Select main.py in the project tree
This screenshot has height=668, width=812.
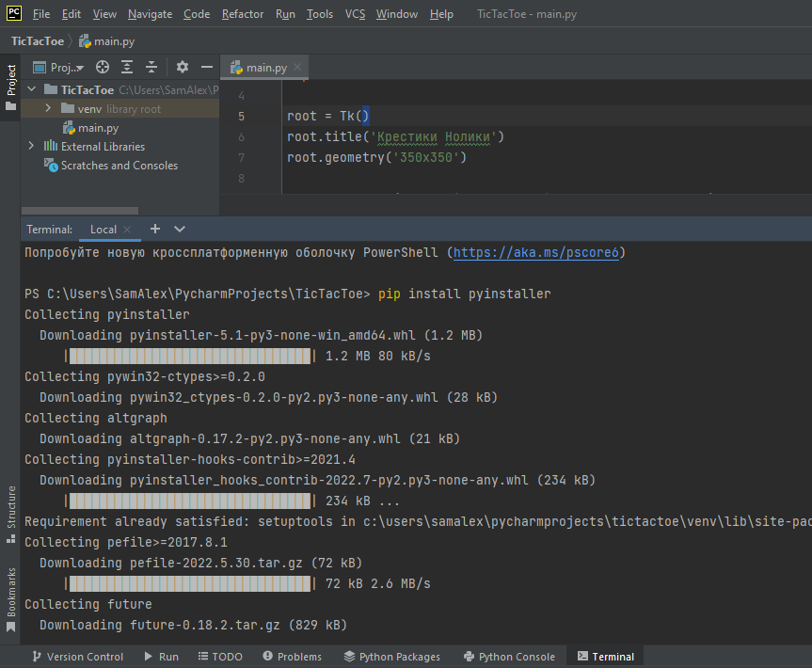(90, 127)
